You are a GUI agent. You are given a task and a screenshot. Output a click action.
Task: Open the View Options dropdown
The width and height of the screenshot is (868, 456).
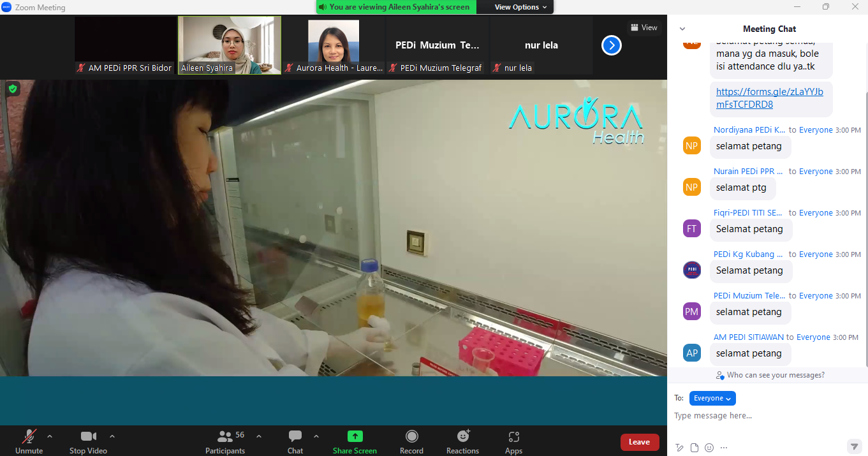point(521,7)
